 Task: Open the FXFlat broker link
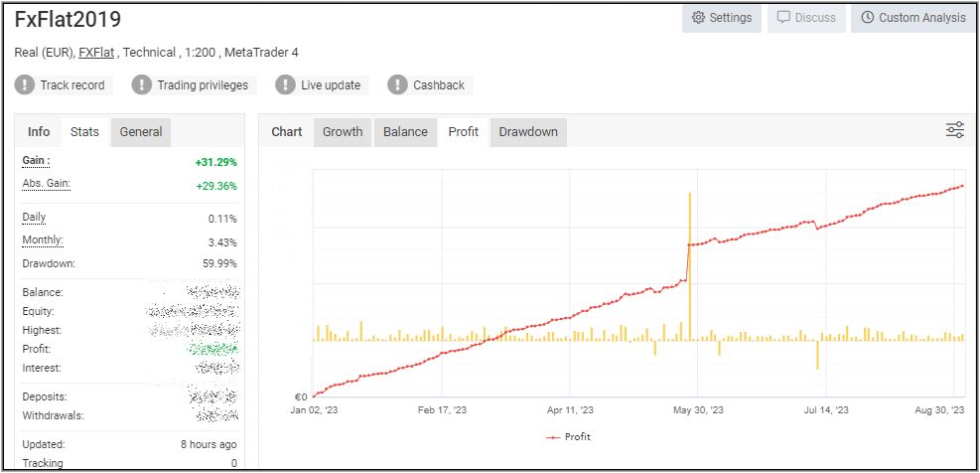[x=96, y=53]
